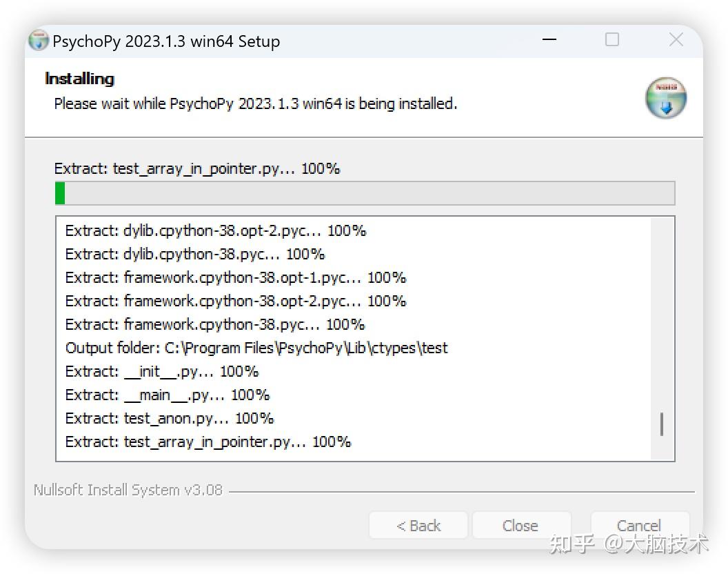Click the Nullsoft Install System v3.08 label
The image size is (728, 574).
pos(128,491)
